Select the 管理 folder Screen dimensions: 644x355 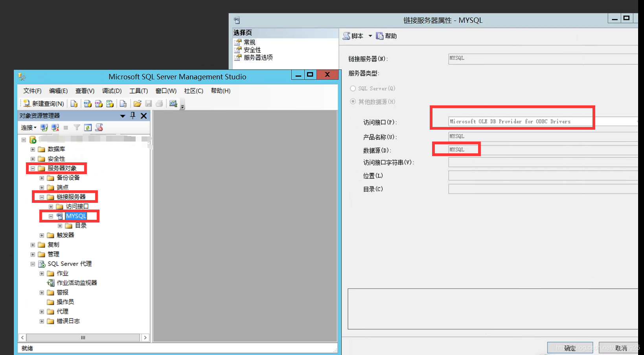[53, 254]
